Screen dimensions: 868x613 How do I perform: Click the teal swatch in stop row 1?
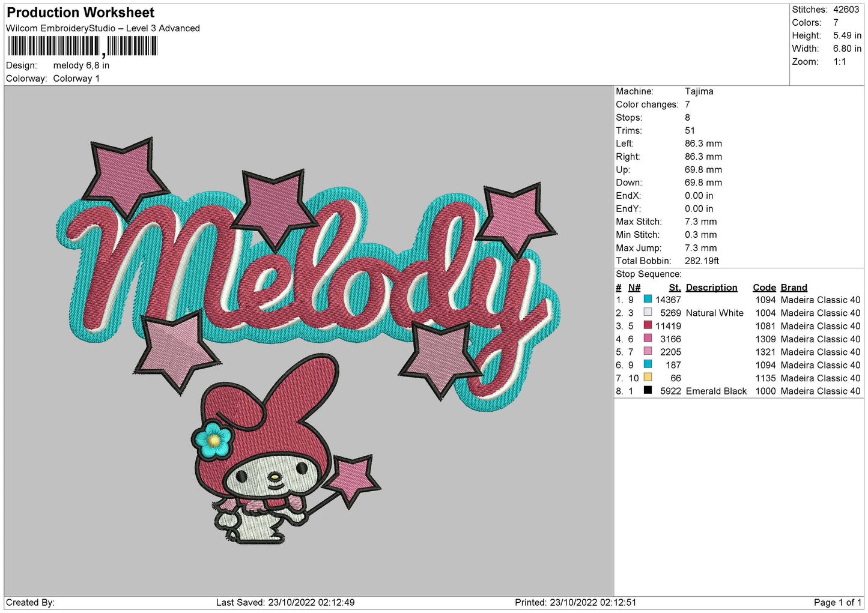click(x=648, y=299)
